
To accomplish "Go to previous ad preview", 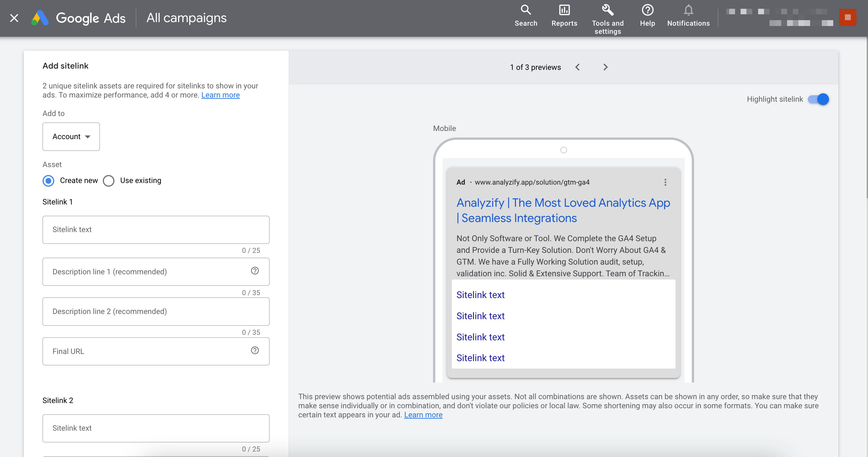I will (577, 67).
